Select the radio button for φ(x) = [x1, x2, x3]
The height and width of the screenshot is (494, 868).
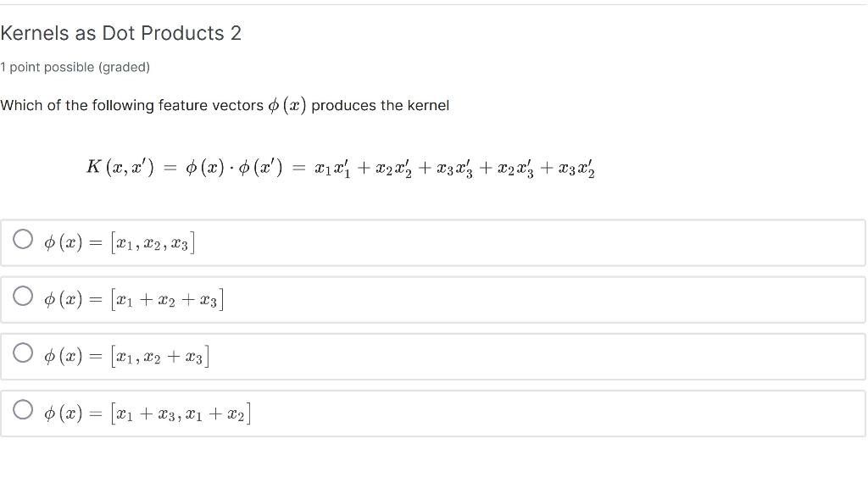pos(22,238)
